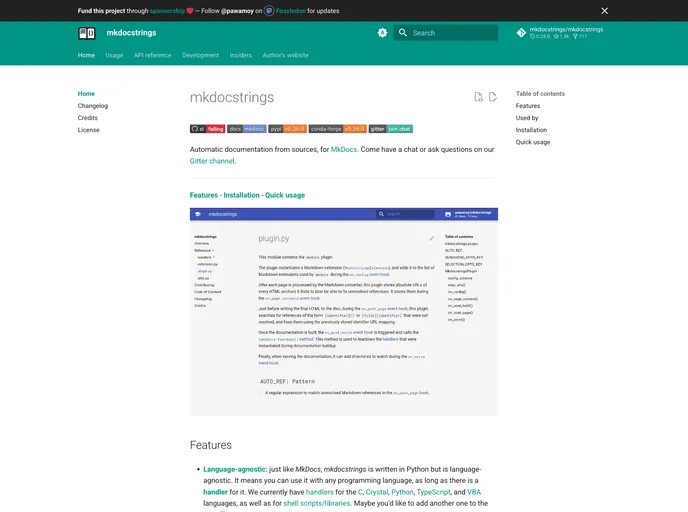This screenshot has width=688, height=512.
Task: Click the gitter join chat badge
Action: point(391,129)
